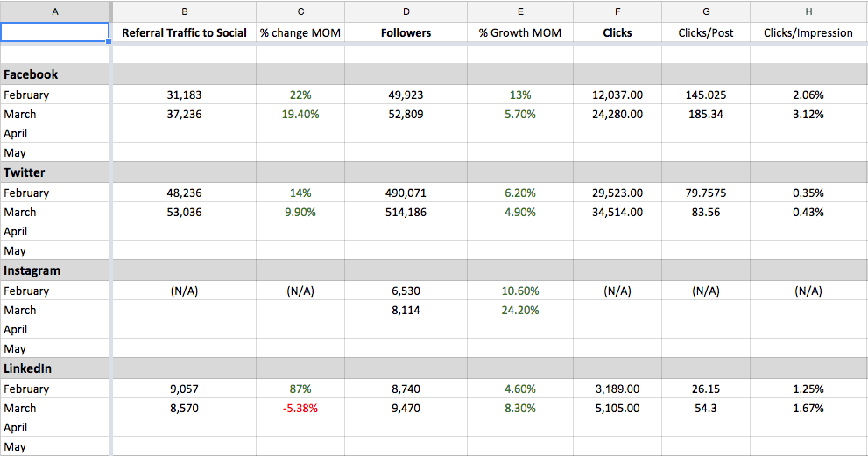
Task: Click followers value 52,809
Action: [x=406, y=114]
